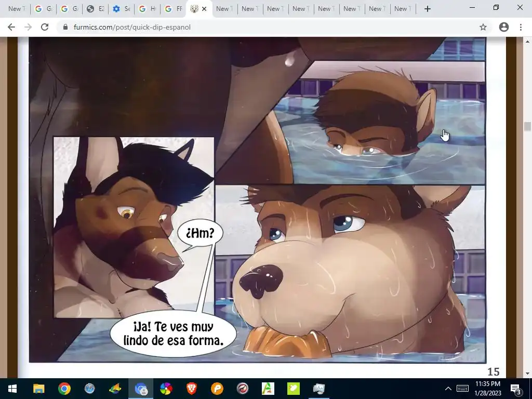Switch to the Google 'H' tab
Viewport: 532px width, 399px height.
point(148,9)
